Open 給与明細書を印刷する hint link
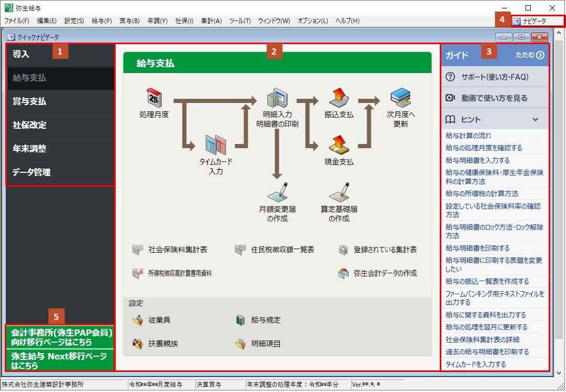This screenshot has height=392, width=566. 478,248
